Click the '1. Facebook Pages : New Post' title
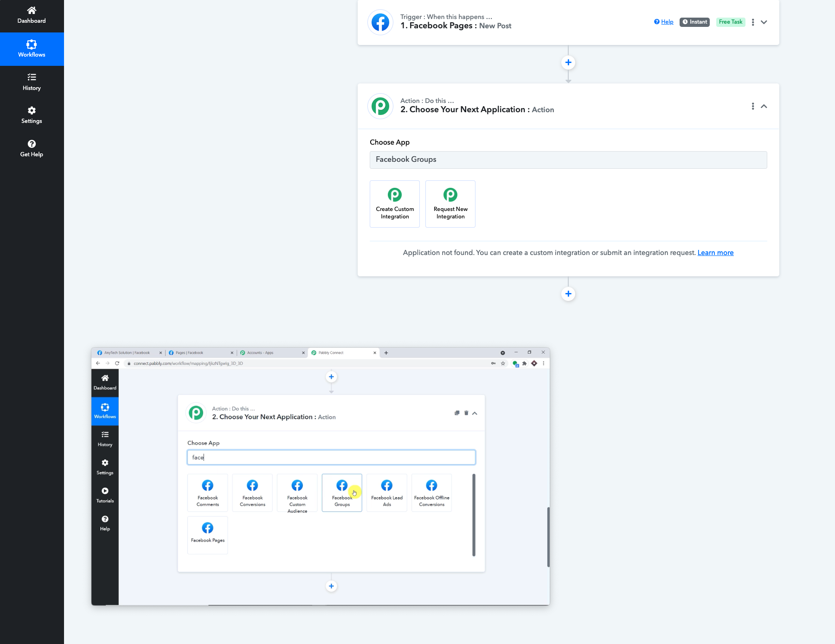 tap(456, 26)
